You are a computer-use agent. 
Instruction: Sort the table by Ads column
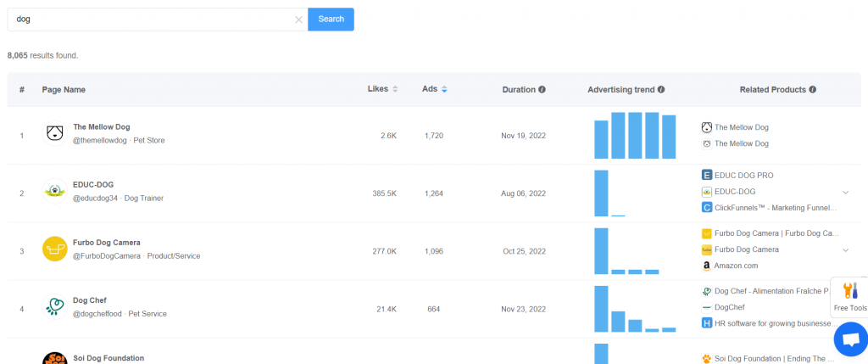pyautogui.click(x=444, y=89)
